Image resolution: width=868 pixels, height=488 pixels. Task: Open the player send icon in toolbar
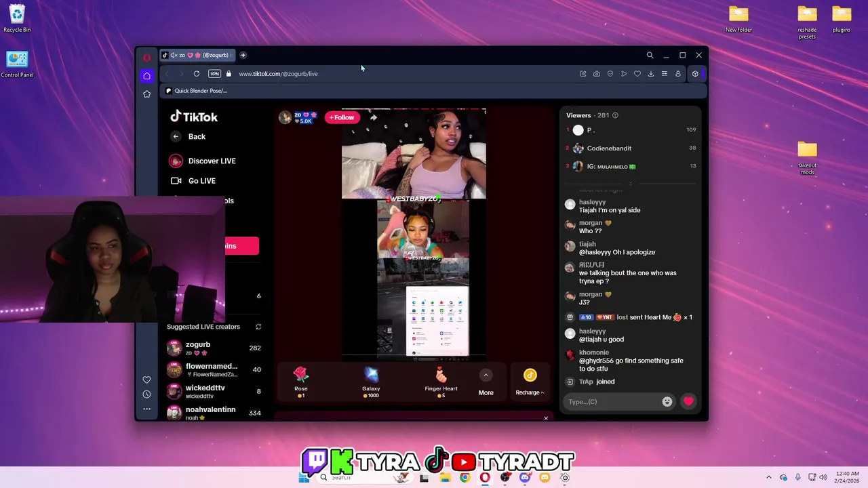(624, 73)
